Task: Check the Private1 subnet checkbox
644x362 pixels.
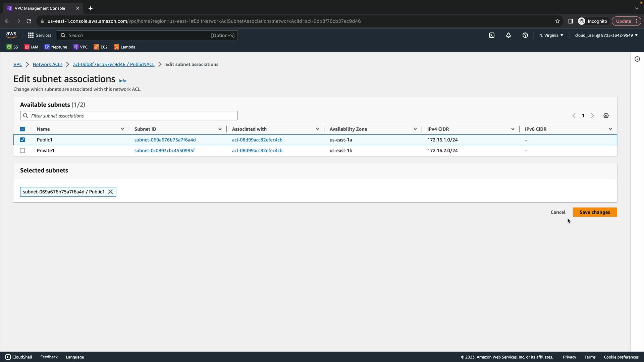Action: [x=22, y=150]
